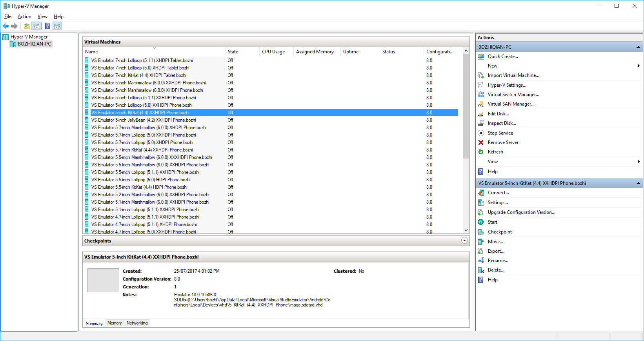
Task: Open the toolbar Help question-mark icon
Action: [x=47, y=26]
